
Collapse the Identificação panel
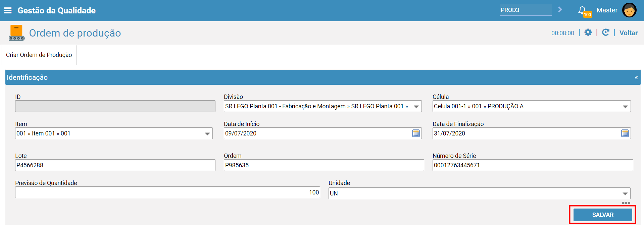(x=636, y=78)
